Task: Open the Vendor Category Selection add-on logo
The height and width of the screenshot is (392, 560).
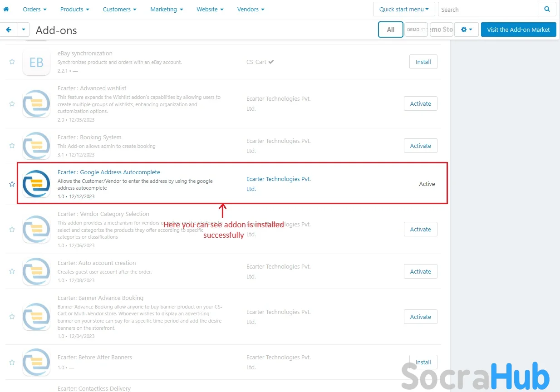Action: [x=36, y=229]
